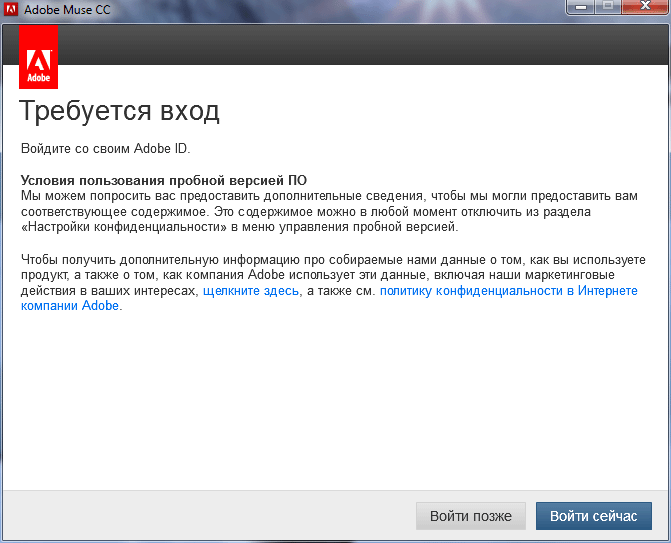Click the "Условия пользования пробной версией ПО" heading

[x=164, y=180]
